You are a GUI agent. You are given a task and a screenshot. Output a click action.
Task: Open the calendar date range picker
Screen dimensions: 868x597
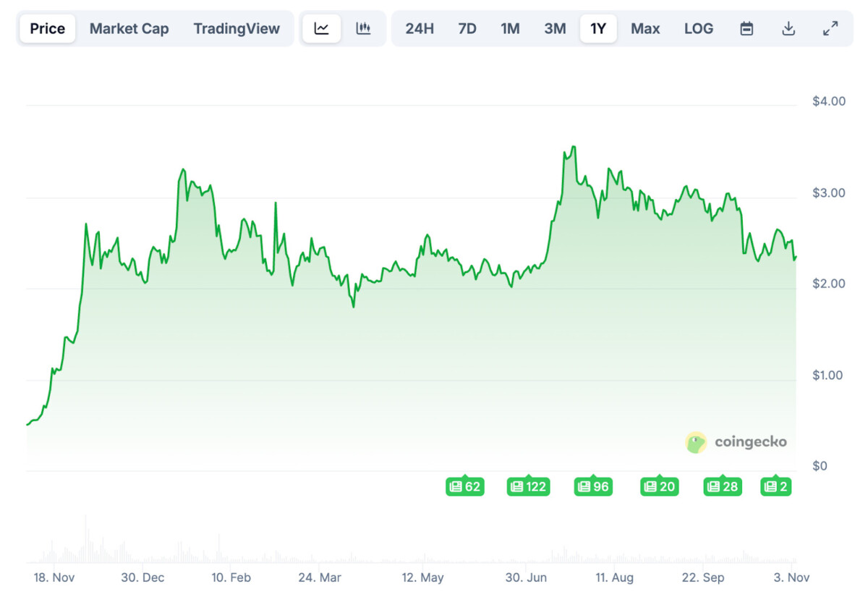(x=746, y=29)
